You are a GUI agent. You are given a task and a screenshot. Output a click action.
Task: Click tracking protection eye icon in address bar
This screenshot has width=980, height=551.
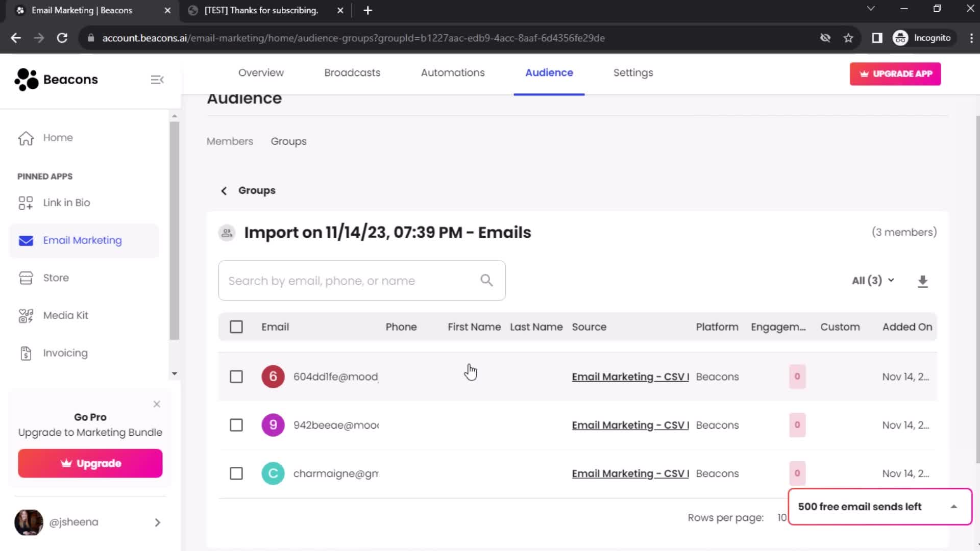point(825,38)
